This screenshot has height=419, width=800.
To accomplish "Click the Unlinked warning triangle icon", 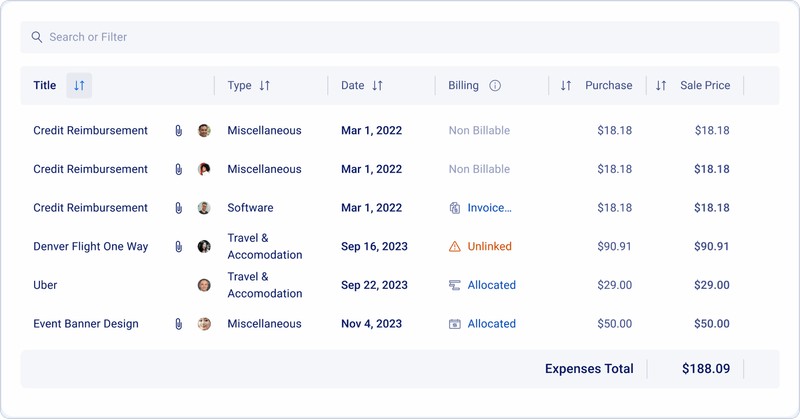I will click(455, 247).
